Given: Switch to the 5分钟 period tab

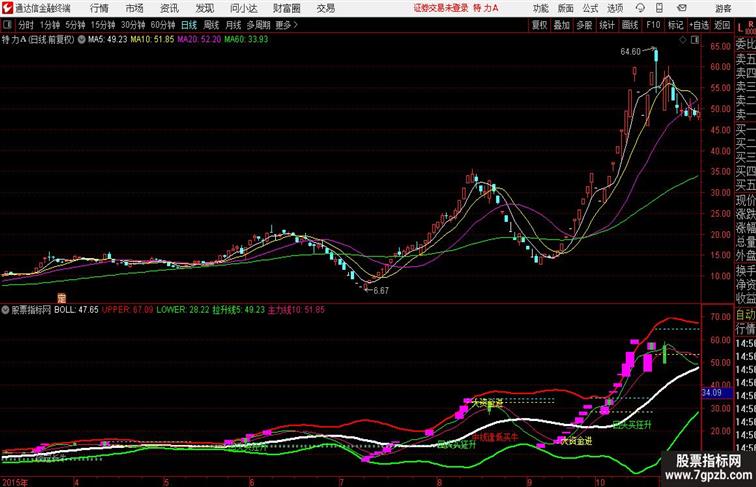Looking at the screenshot, I should pyautogui.click(x=75, y=25).
